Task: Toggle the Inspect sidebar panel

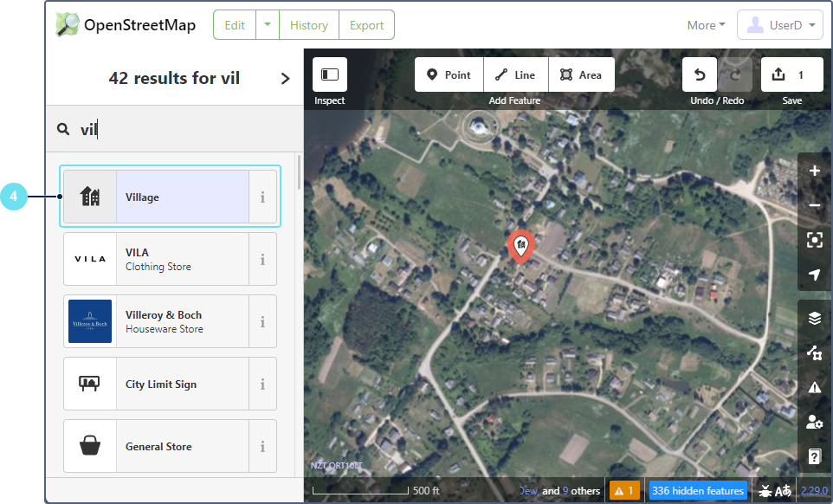Action: 330,75
